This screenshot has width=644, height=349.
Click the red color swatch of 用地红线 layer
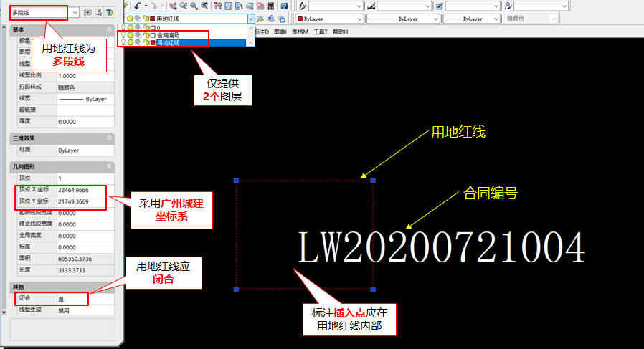[152, 43]
